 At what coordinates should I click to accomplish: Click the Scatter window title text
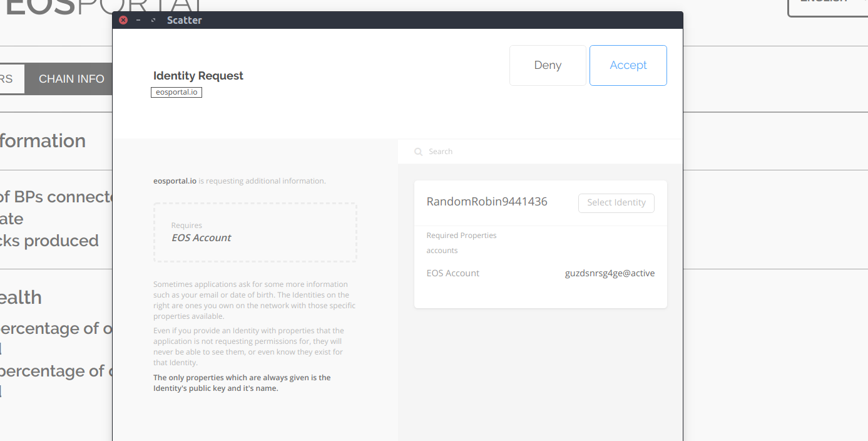point(185,20)
